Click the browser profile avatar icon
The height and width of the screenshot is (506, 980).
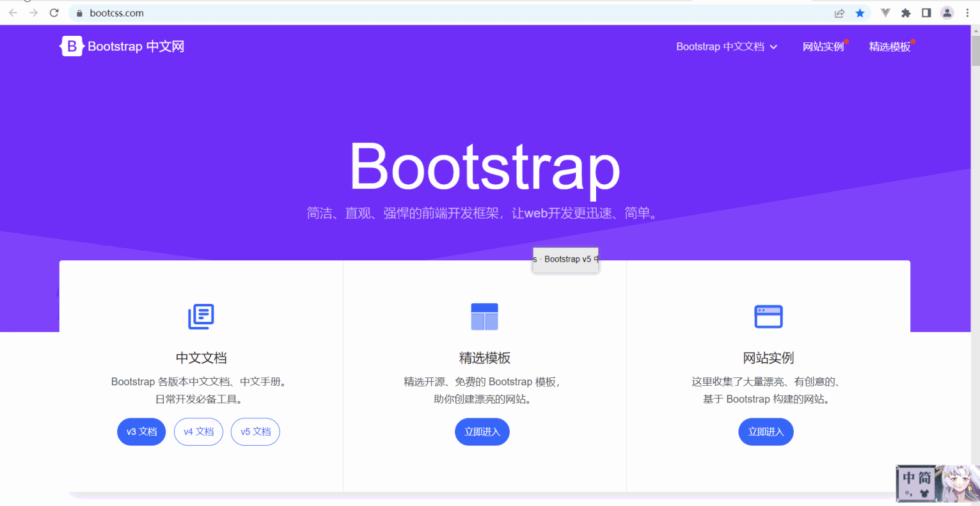(947, 12)
